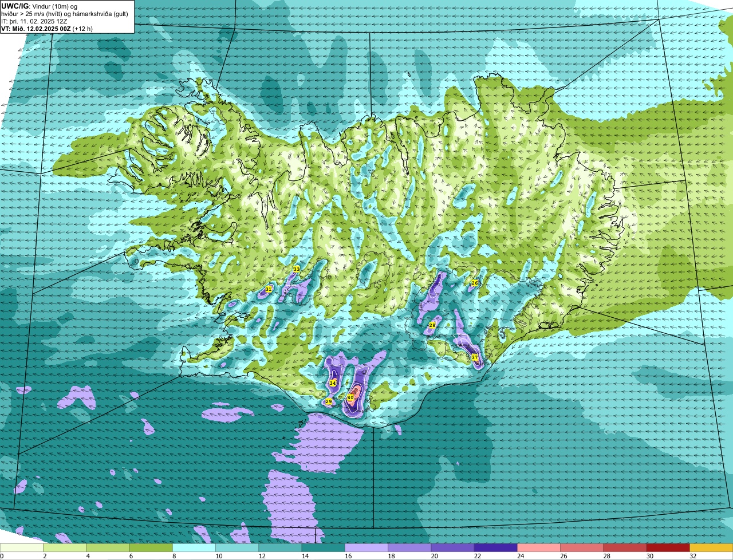This screenshot has height=560, width=733.
Task: Select the 16–18 light lavender legend swatch
Action: [x=366, y=548]
